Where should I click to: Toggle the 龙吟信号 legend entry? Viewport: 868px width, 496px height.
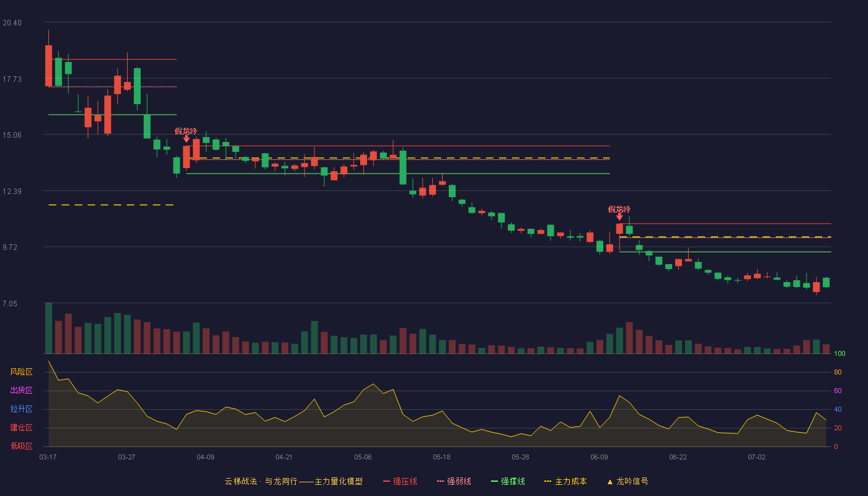pos(627,481)
